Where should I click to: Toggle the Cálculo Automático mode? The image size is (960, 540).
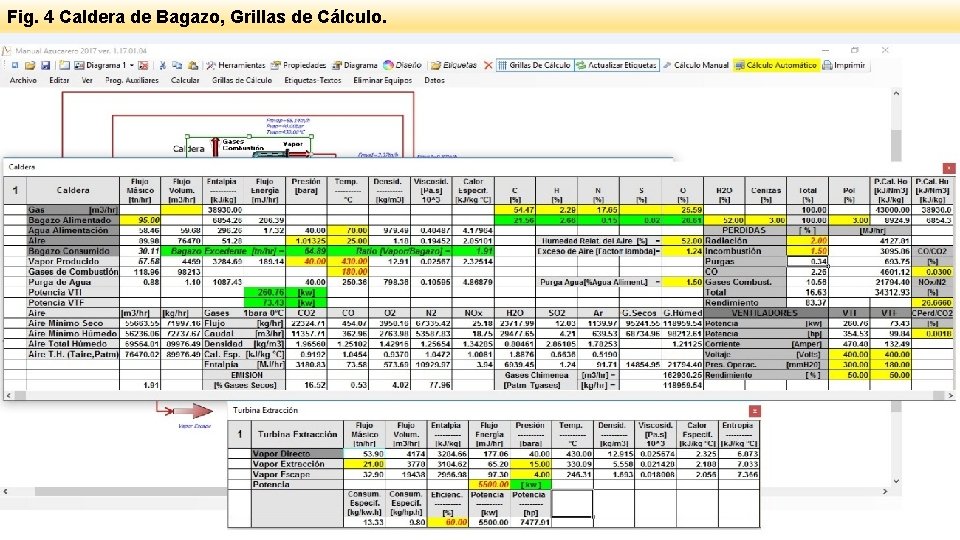coord(776,65)
